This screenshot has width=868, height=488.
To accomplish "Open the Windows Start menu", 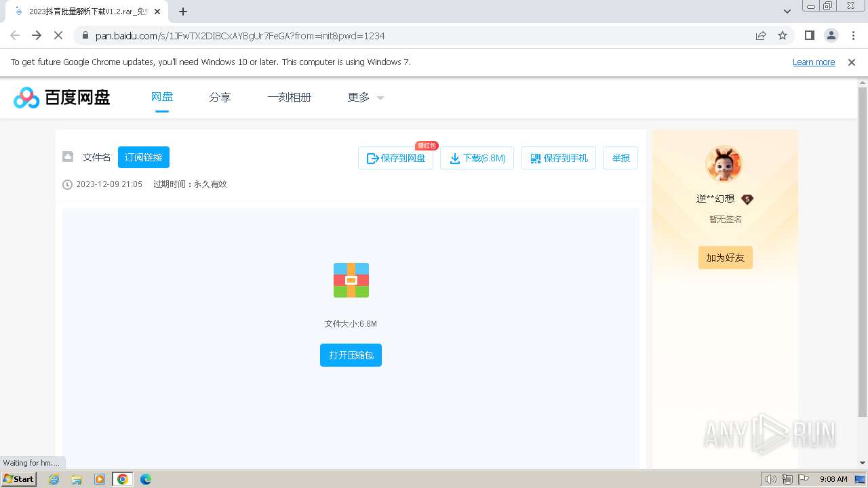I will pos(18,479).
